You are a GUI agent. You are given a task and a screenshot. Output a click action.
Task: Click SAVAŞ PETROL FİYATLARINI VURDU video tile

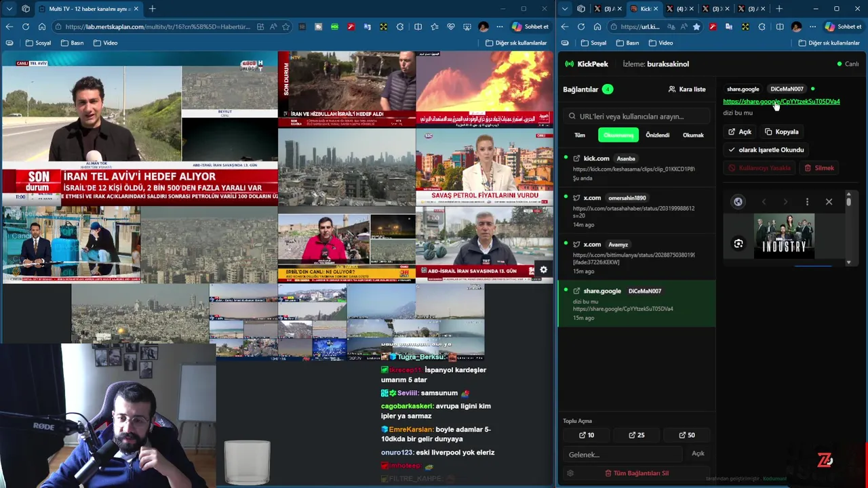click(x=484, y=167)
